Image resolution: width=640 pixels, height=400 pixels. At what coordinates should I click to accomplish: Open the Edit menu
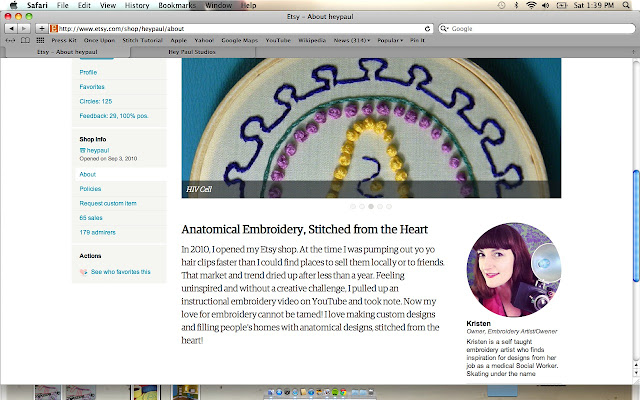[84, 5]
